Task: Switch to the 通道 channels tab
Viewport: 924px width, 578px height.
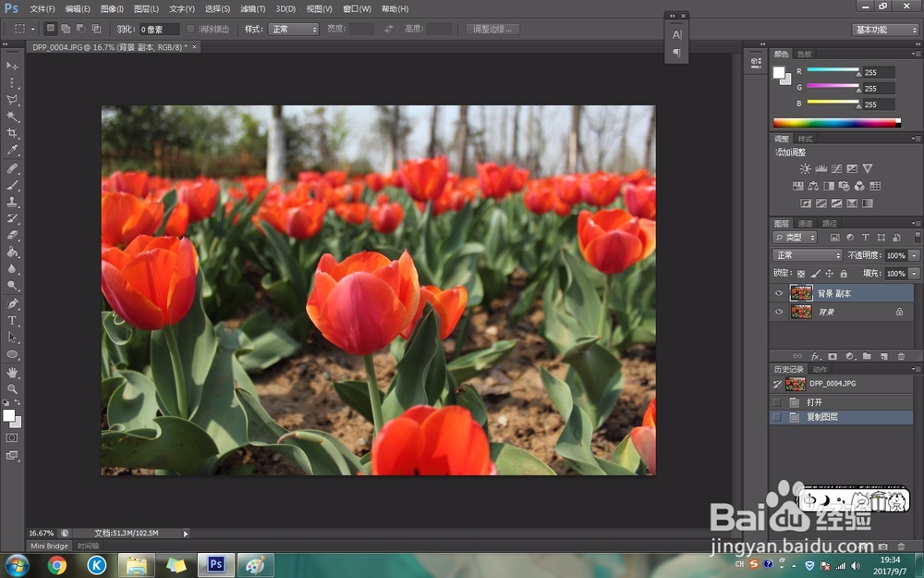Action: pyautogui.click(x=805, y=223)
